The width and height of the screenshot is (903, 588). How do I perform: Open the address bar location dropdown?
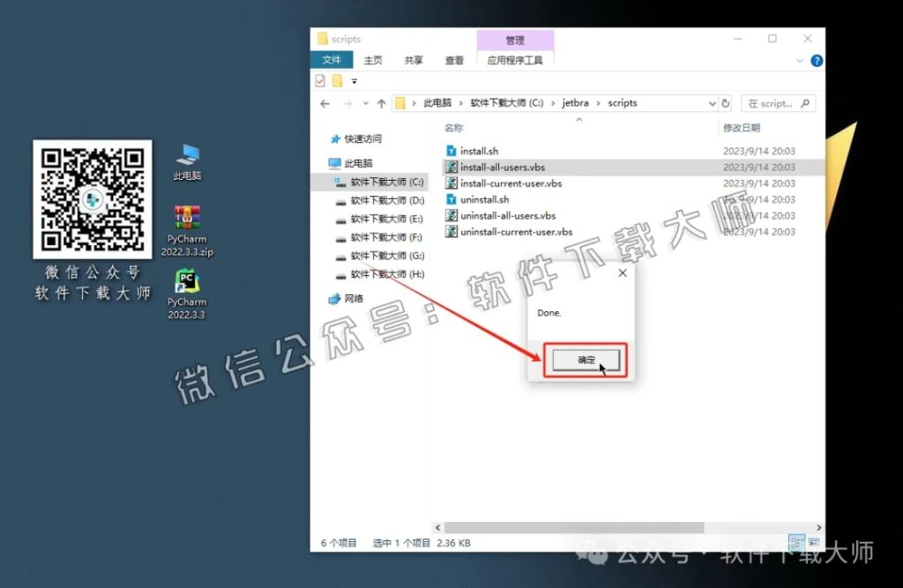click(711, 102)
